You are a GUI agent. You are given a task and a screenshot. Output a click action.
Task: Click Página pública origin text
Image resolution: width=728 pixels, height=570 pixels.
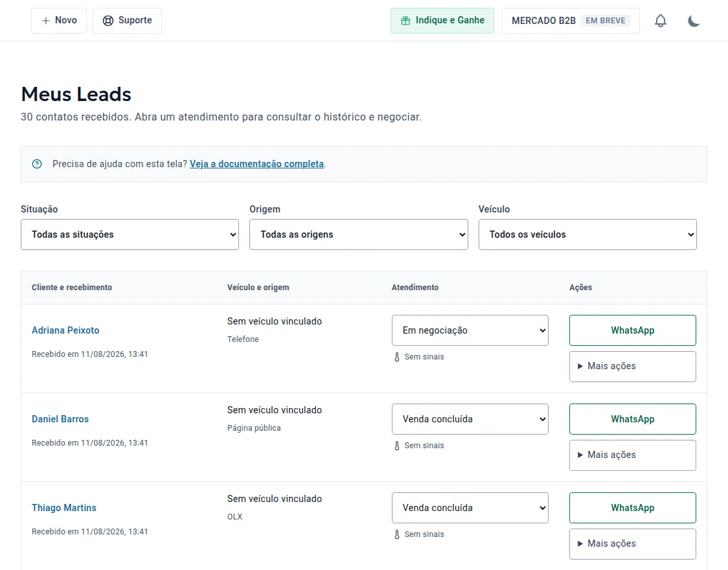[x=254, y=428]
